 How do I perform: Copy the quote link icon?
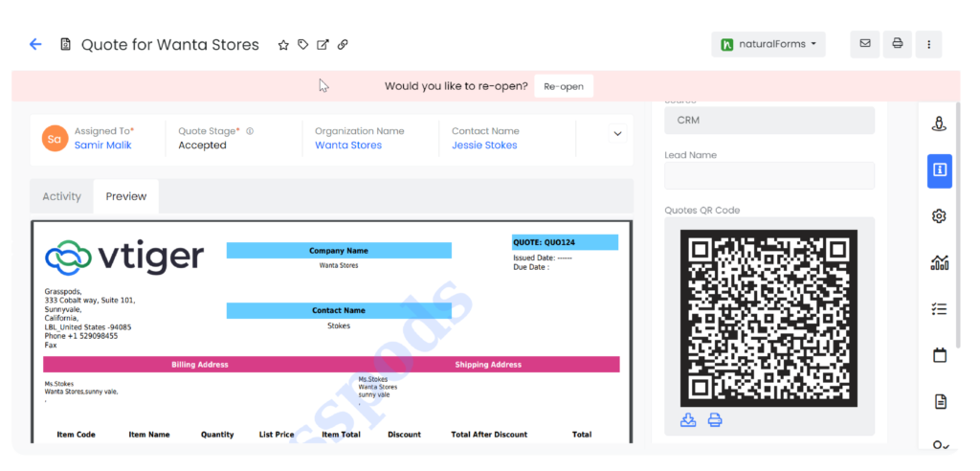(x=343, y=44)
